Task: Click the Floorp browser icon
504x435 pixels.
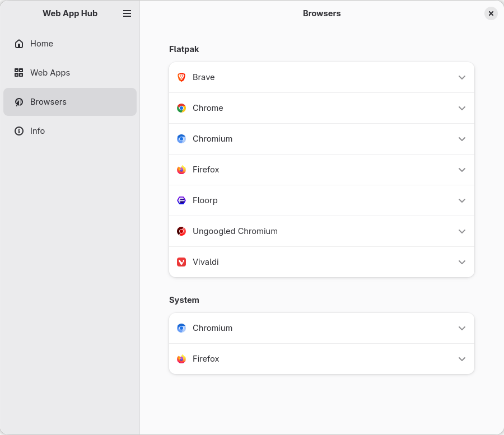Action: [x=181, y=200]
